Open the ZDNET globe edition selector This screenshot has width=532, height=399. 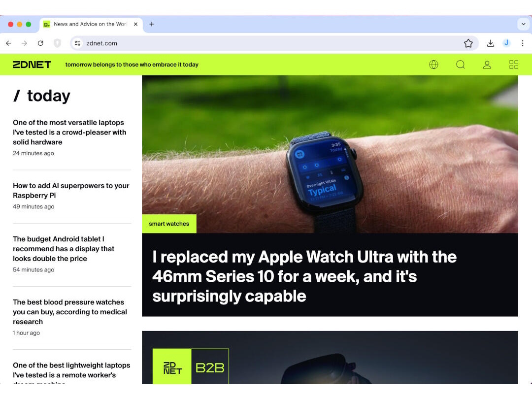[433, 65]
